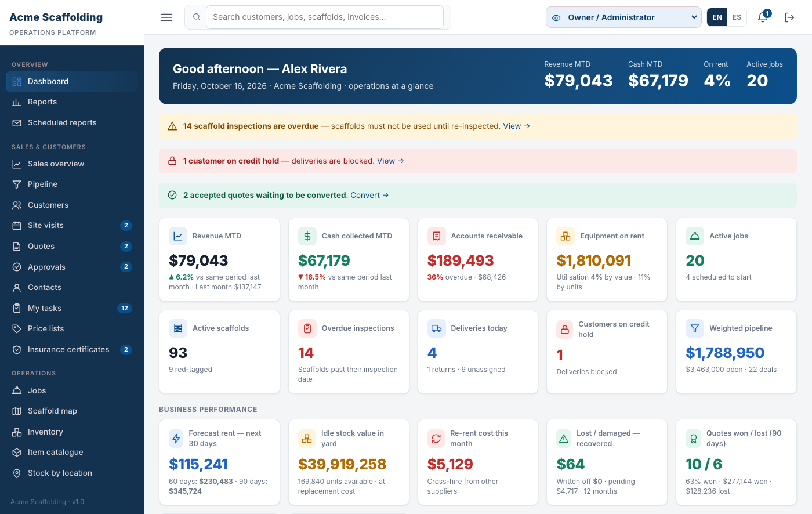Open the Active scaffolds card
This screenshot has width=812, height=514.
(x=219, y=352)
